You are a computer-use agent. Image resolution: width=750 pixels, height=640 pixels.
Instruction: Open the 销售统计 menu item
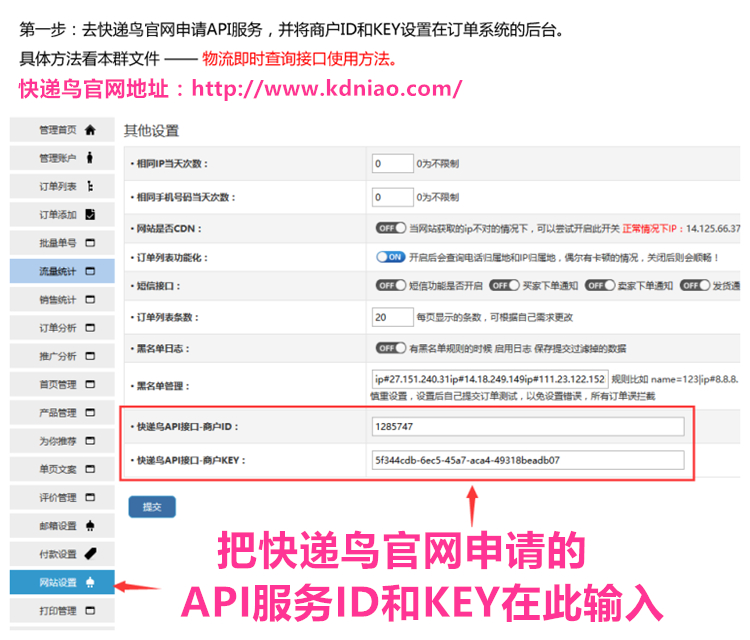62,299
